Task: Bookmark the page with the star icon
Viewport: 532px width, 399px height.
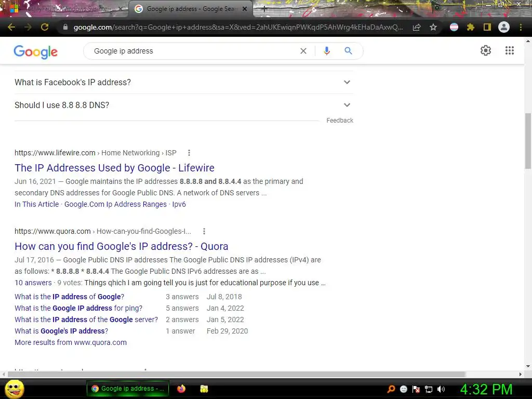Action: coord(433,27)
